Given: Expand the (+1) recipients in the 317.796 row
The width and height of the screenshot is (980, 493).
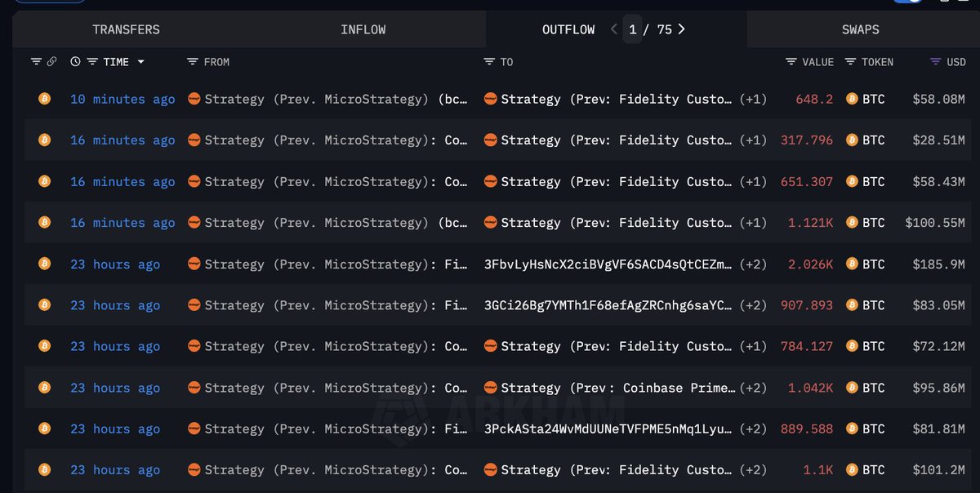Looking at the screenshot, I should pyautogui.click(x=753, y=140).
